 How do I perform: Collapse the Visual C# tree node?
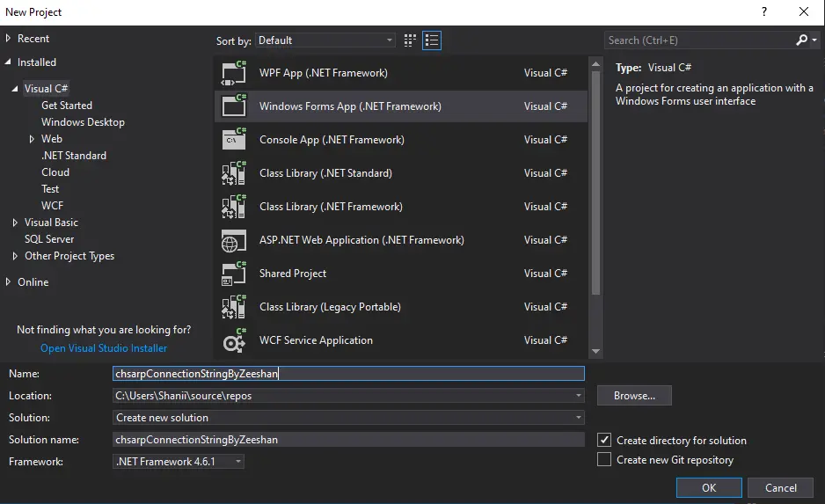pos(15,88)
